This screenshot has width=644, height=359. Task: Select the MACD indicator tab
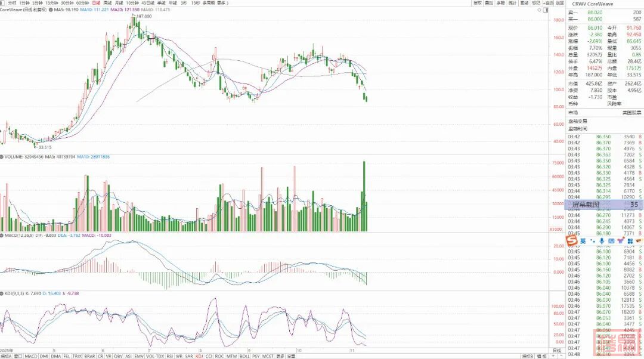[31, 356]
